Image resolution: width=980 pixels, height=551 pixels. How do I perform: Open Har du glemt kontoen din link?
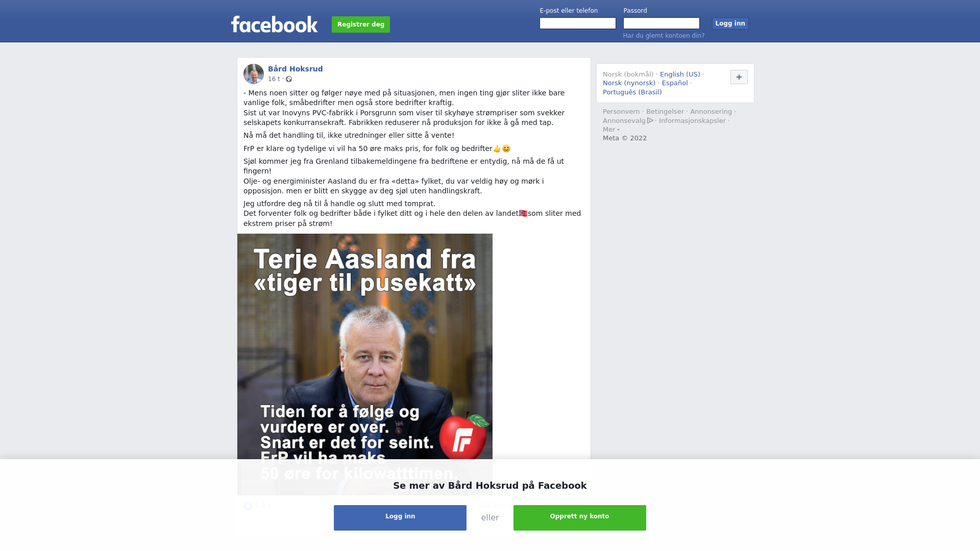664,36
